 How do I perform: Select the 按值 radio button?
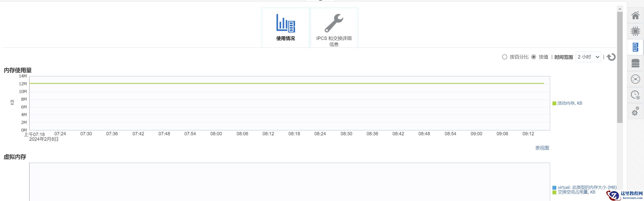tap(534, 57)
